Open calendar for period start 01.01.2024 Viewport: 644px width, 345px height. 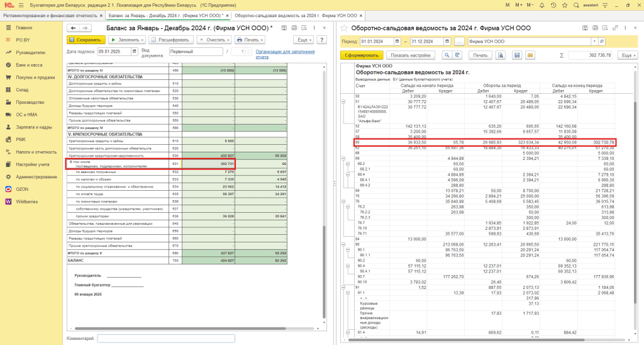pos(397,42)
